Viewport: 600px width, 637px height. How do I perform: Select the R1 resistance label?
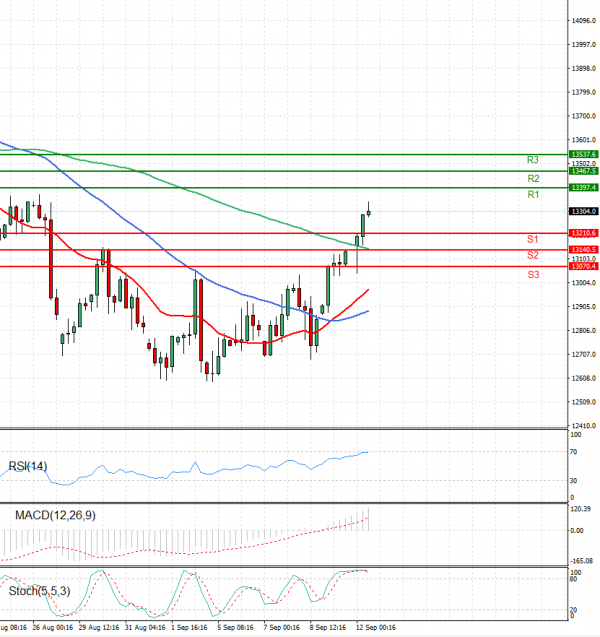tap(533, 195)
